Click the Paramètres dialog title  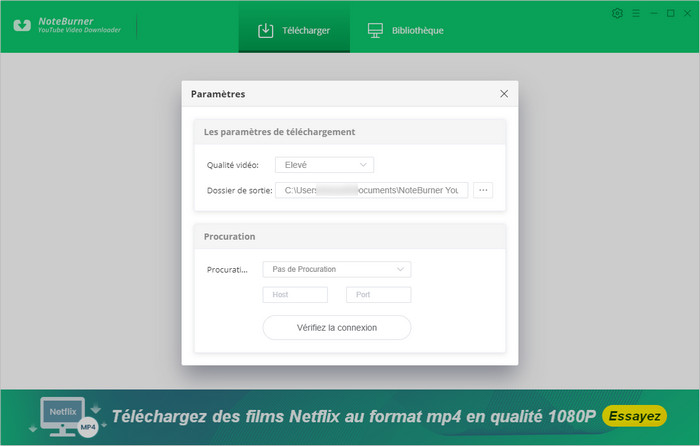(x=218, y=94)
